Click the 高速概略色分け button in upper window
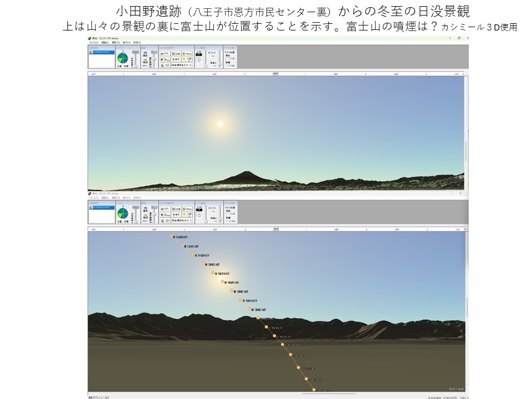The height and width of the screenshot is (399, 532). (x=181, y=65)
